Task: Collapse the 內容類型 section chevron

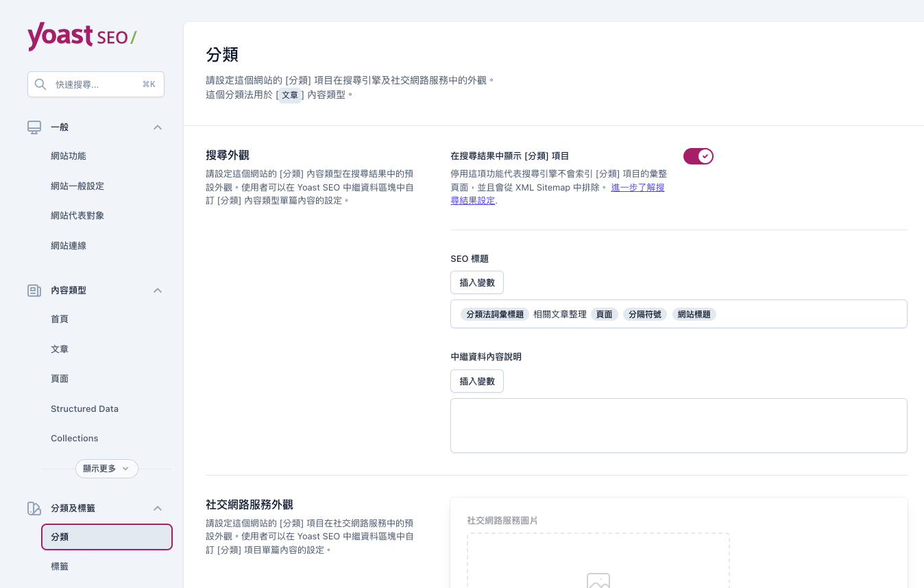Action: [158, 291]
